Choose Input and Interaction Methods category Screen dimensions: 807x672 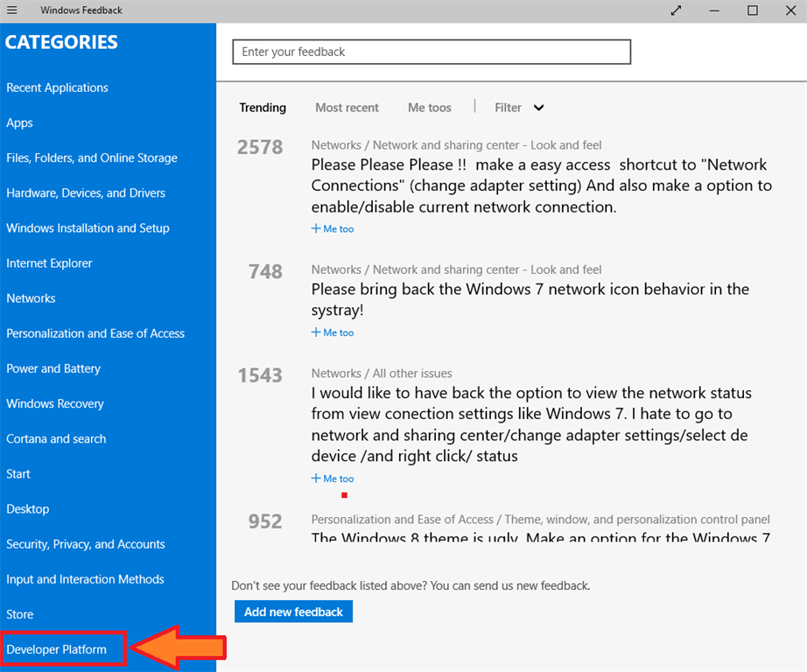[x=85, y=579]
